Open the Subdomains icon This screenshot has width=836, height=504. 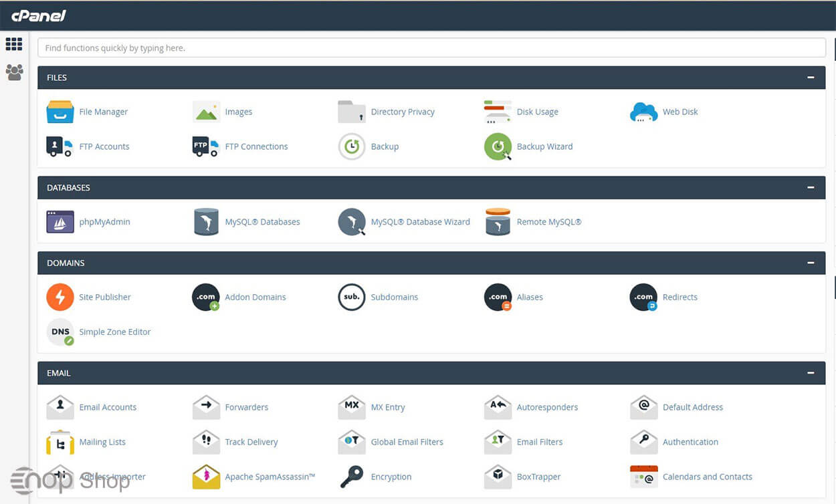tap(352, 297)
